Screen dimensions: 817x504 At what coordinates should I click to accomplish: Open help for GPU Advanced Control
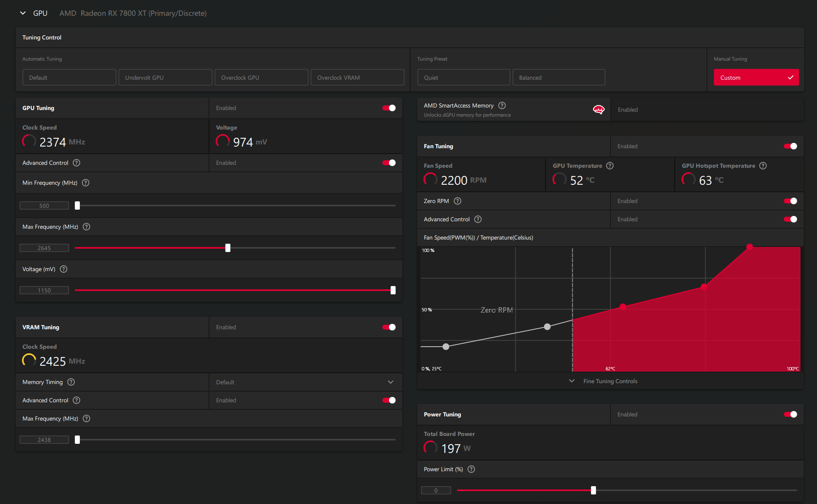point(76,163)
